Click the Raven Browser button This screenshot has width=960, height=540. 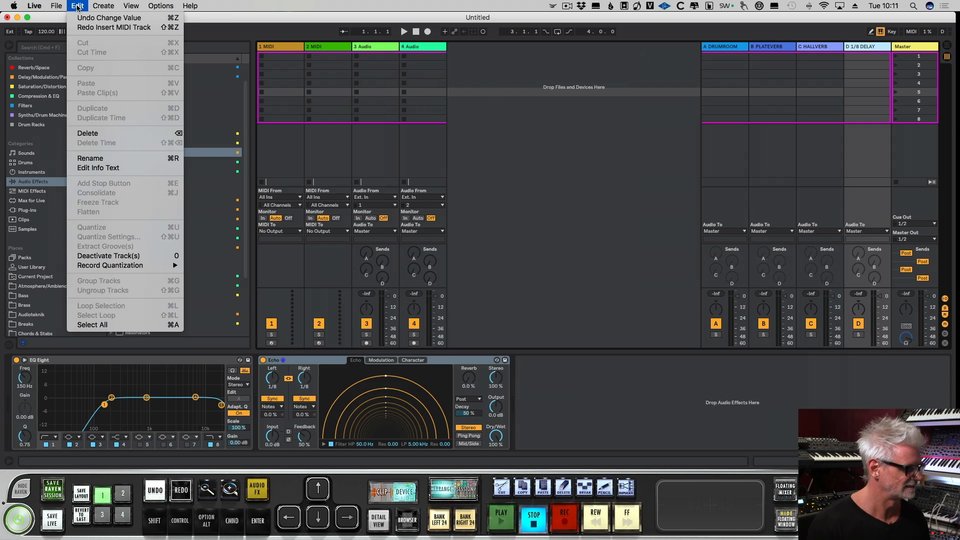[x=407, y=520]
